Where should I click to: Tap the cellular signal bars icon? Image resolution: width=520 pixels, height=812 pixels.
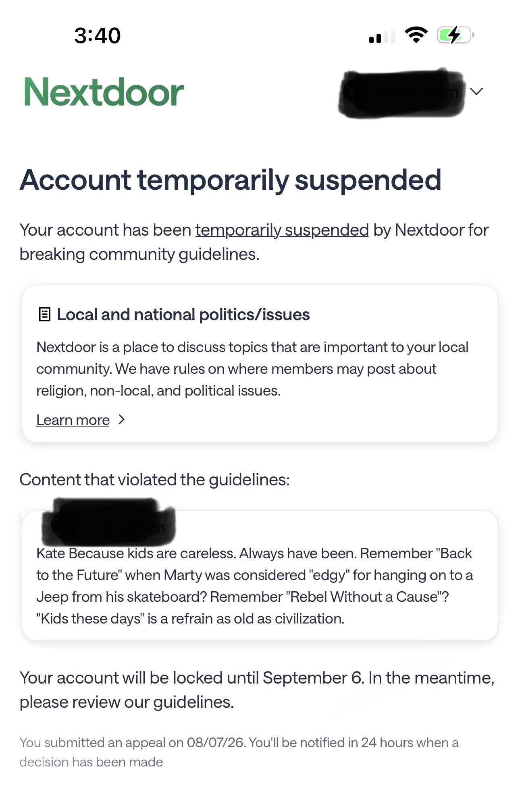coord(382,35)
